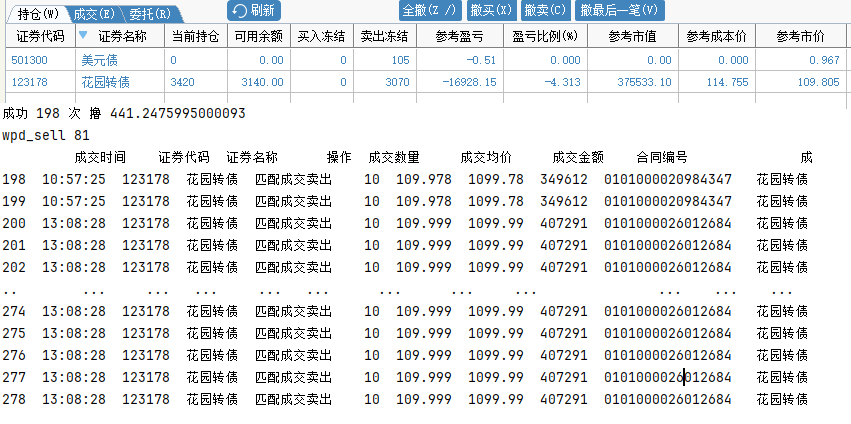Click row index 278 in the output
The image size is (851, 424).
point(12,399)
